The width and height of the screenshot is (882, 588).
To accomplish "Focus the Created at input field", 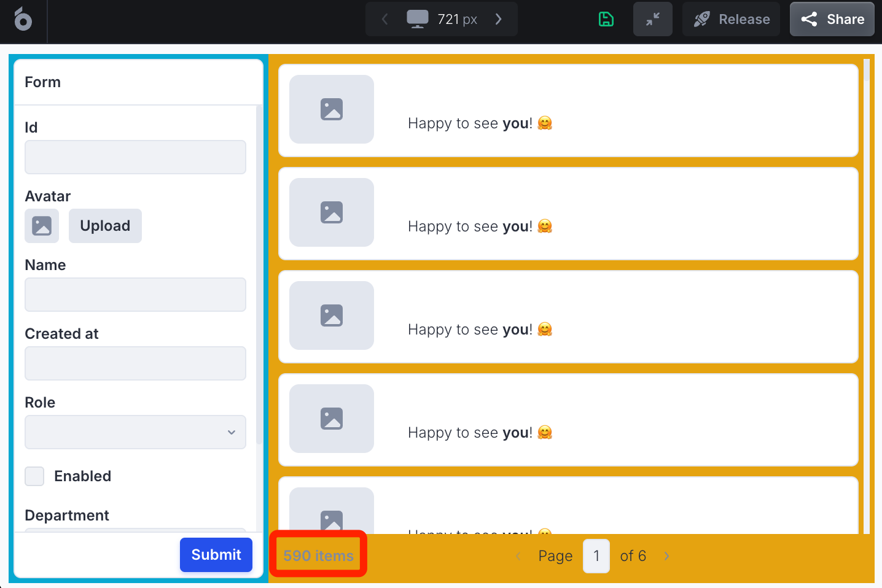I will [135, 363].
